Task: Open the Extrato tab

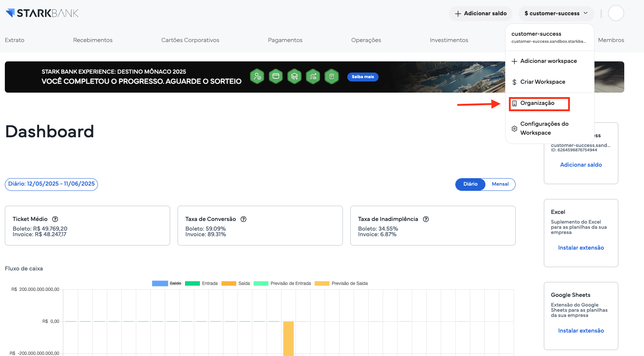Action: pos(15,40)
